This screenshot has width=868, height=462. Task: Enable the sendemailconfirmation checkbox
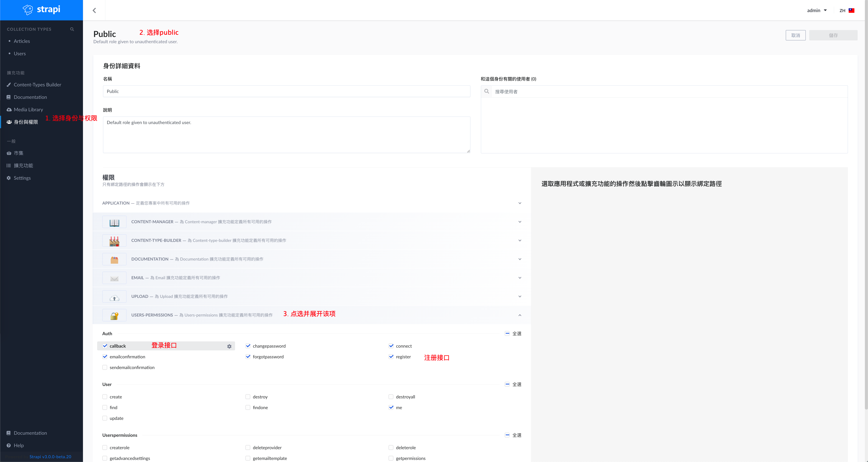point(105,367)
